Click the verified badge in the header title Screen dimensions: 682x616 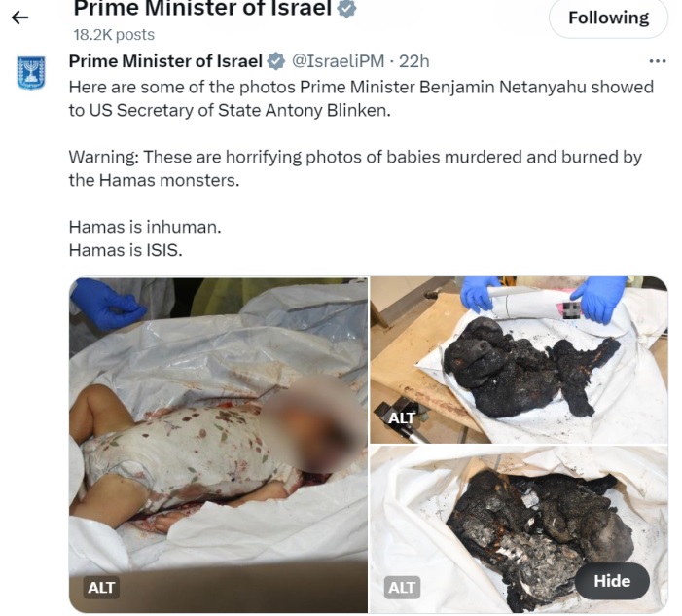coord(346,8)
